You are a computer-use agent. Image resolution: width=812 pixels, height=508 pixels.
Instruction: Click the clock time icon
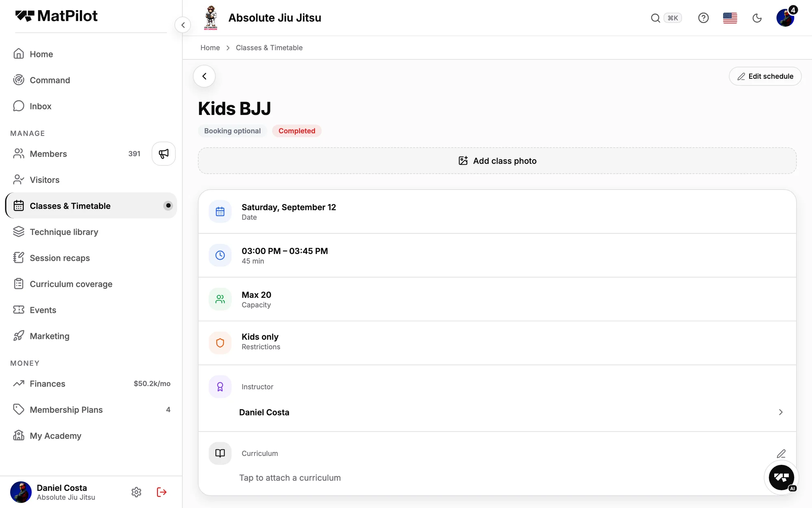[x=220, y=255]
